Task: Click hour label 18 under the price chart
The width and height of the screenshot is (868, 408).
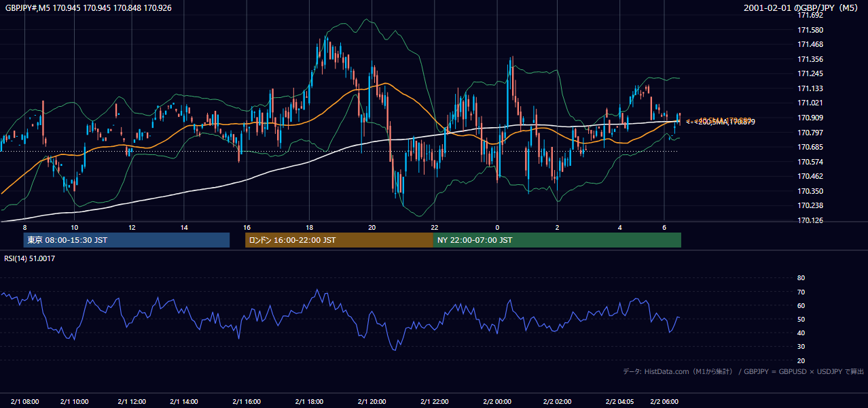Action: coord(310,227)
